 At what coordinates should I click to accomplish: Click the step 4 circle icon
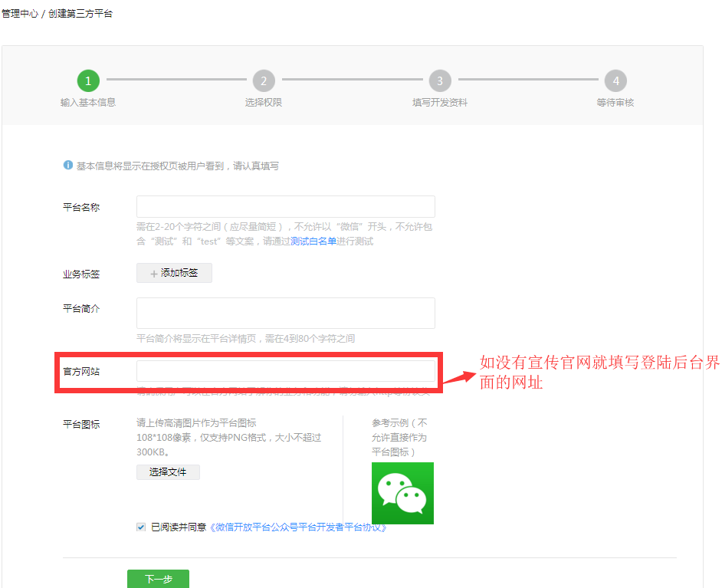[x=615, y=80]
